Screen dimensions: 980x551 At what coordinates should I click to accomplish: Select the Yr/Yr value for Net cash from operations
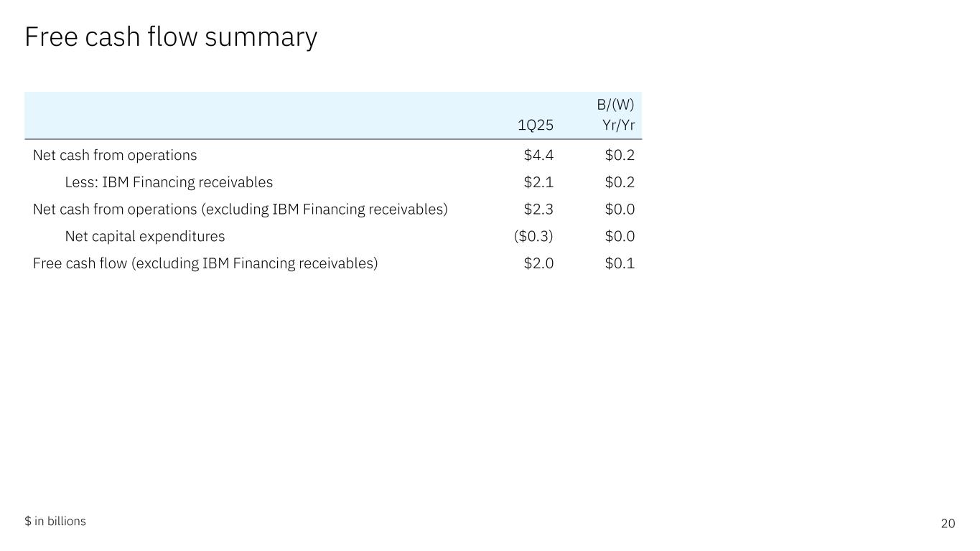tap(620, 155)
